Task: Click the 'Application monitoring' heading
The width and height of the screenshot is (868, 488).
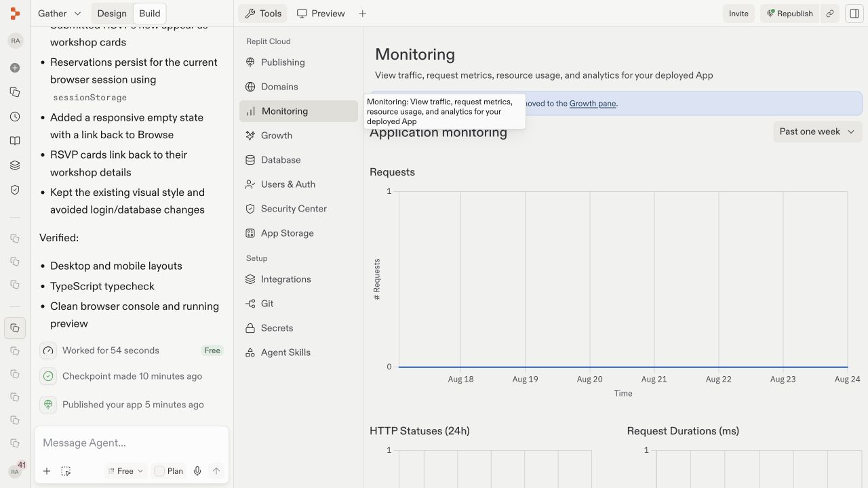Action: click(438, 133)
